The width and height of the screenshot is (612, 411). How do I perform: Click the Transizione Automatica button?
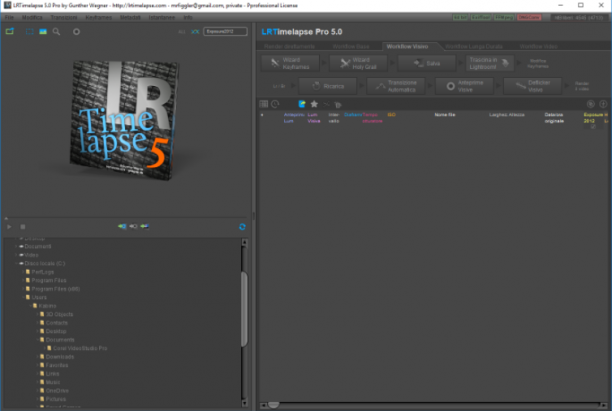(396, 86)
